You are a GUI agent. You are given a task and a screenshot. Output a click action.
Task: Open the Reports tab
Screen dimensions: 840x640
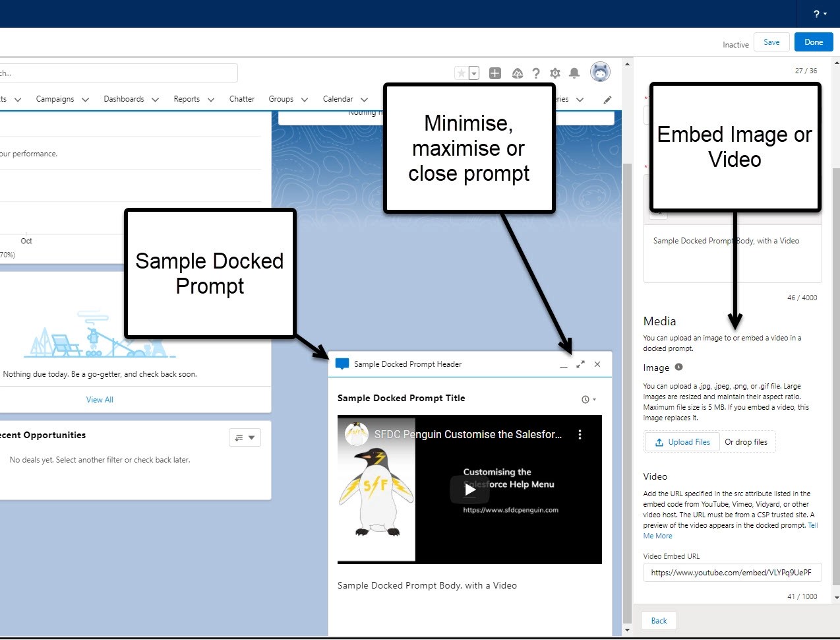click(x=187, y=99)
